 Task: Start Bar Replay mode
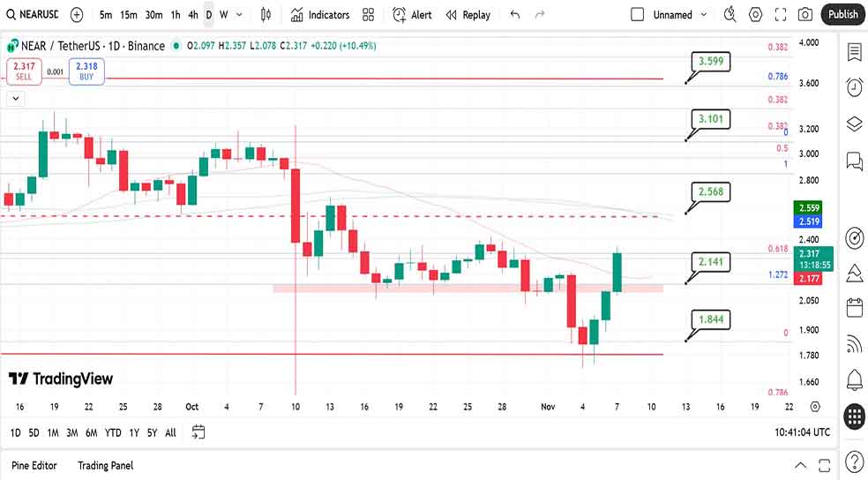point(468,15)
